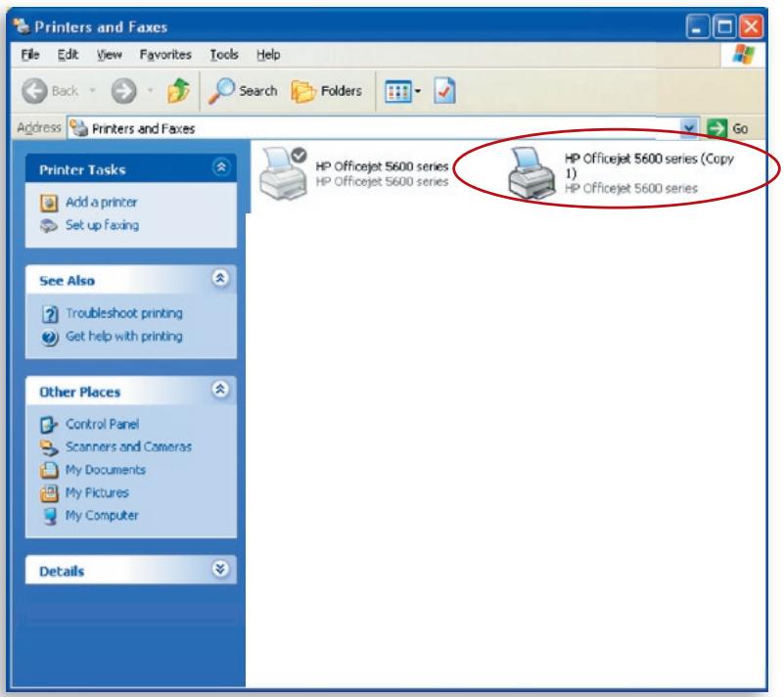
Task: Minimize the Printers and Faxes window
Action: click(x=697, y=26)
